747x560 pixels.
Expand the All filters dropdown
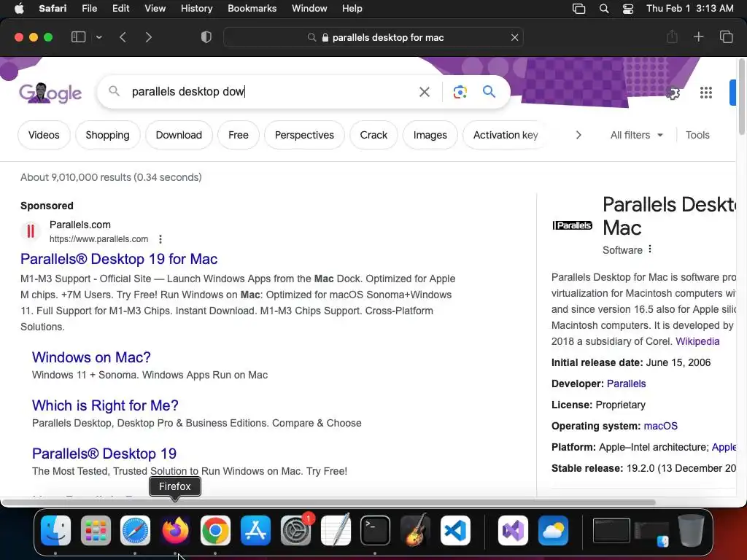637,135
